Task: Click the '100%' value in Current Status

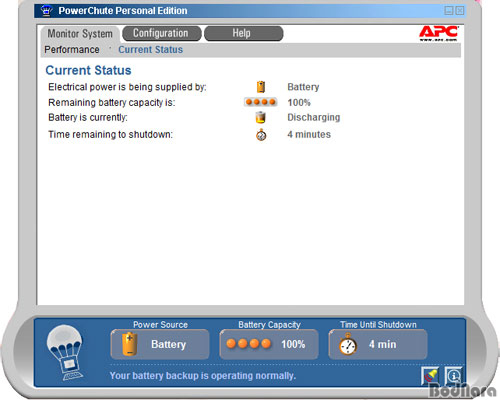Action: coord(299,102)
